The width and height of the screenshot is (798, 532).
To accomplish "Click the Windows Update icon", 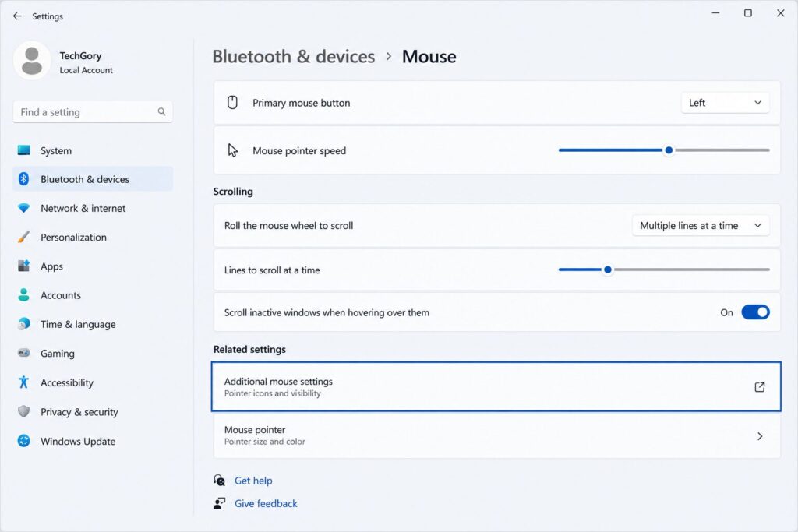I will 23,440.
